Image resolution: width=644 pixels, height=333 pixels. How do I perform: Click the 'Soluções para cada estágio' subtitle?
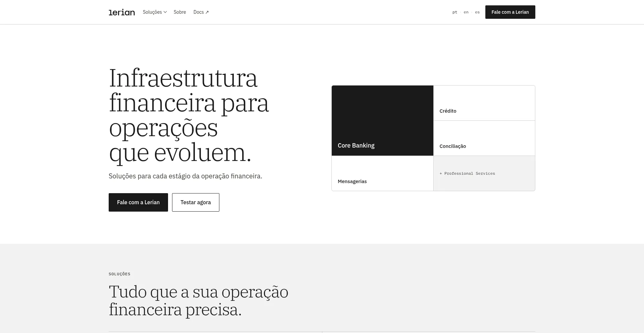(185, 176)
